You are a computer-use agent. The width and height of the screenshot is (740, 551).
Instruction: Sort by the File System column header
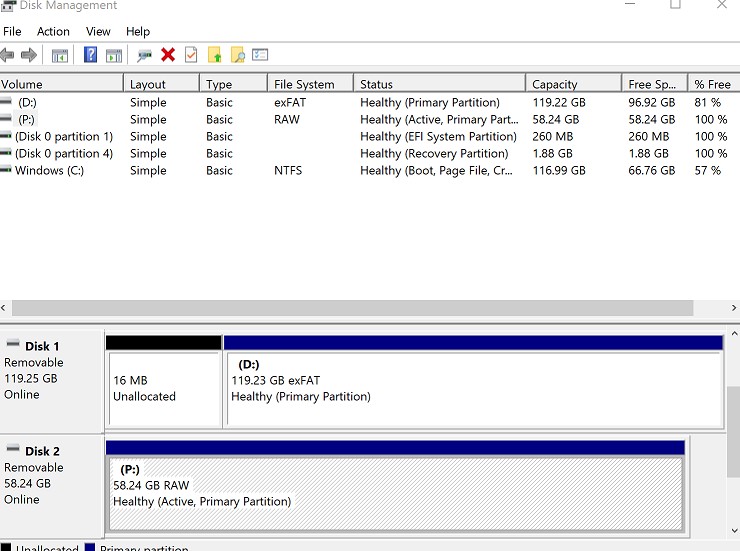304,84
